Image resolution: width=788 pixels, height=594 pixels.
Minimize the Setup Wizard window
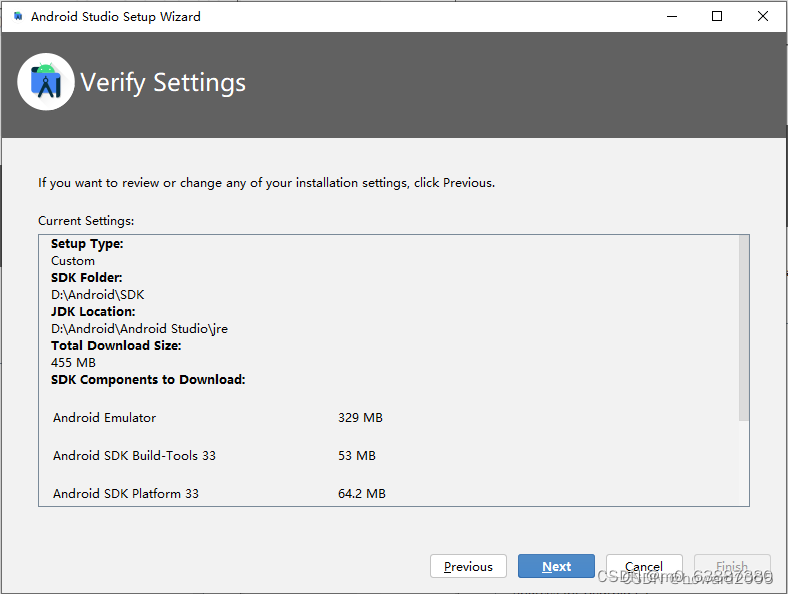672,17
